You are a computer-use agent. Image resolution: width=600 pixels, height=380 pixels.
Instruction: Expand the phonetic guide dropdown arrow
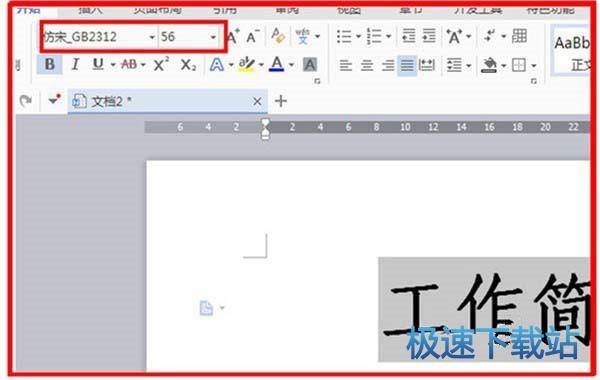(x=317, y=37)
